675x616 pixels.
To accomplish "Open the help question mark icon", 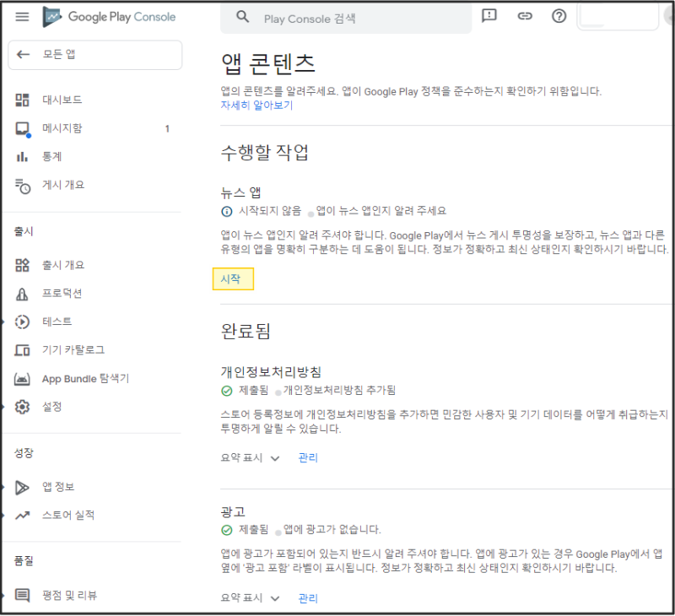I will click(559, 16).
